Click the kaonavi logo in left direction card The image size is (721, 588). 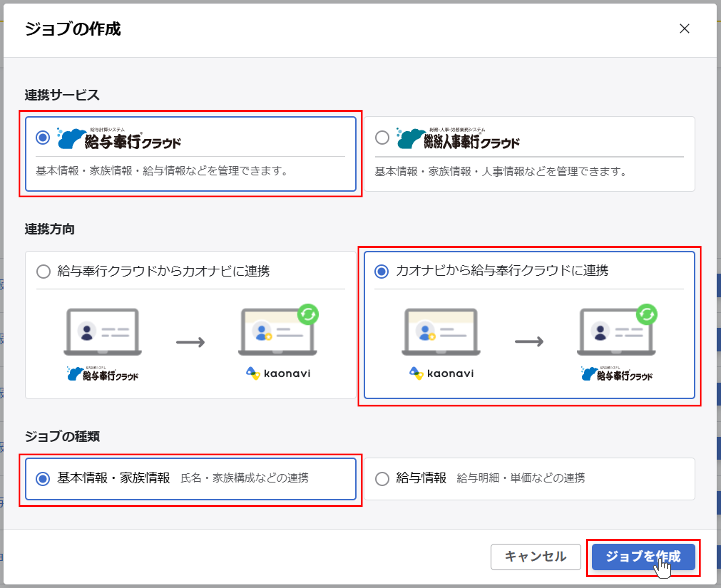coord(278,374)
